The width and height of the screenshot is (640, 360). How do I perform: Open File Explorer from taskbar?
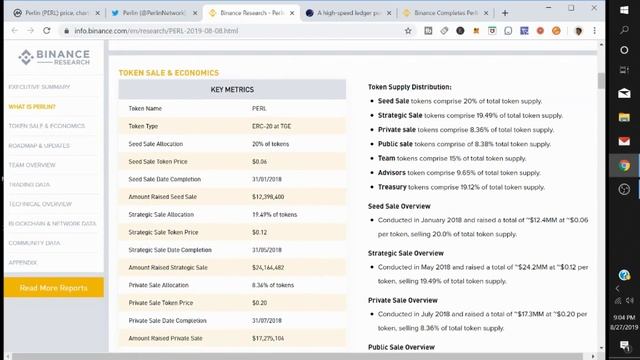(x=624, y=118)
